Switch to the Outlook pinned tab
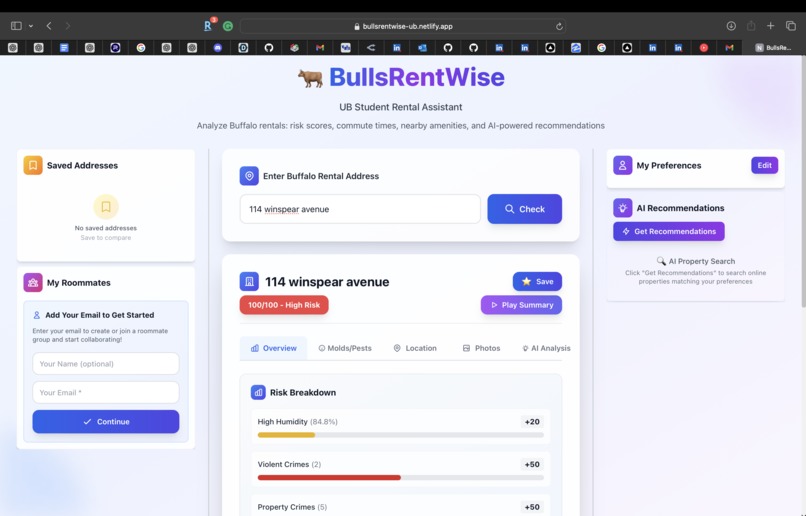 pyautogui.click(x=422, y=48)
